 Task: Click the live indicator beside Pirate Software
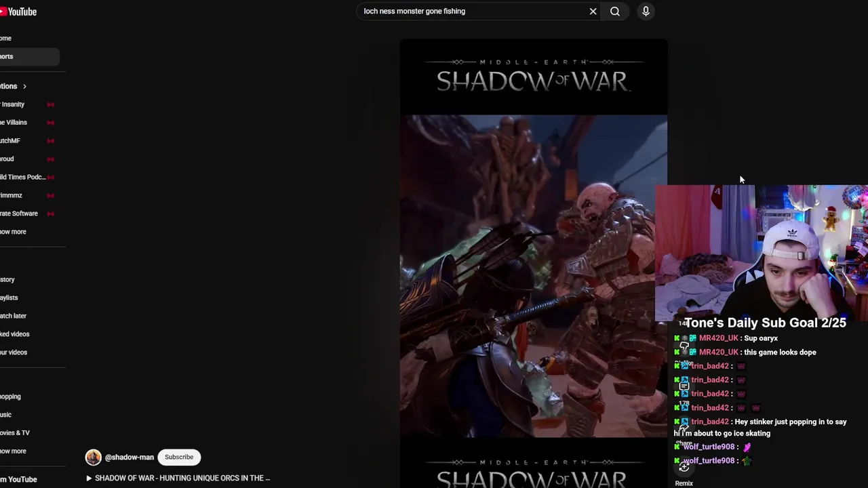(50, 213)
